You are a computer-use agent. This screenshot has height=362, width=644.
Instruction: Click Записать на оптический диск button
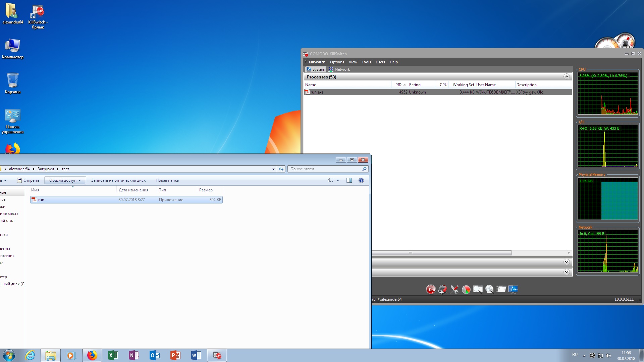118,180
